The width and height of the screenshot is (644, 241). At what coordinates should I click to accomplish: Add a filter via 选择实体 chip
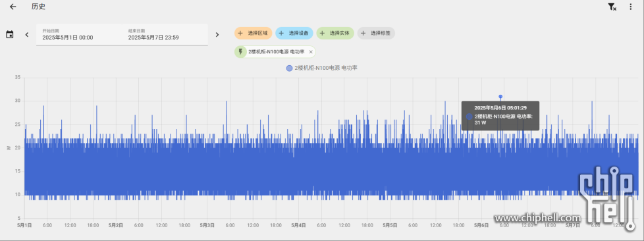335,34
